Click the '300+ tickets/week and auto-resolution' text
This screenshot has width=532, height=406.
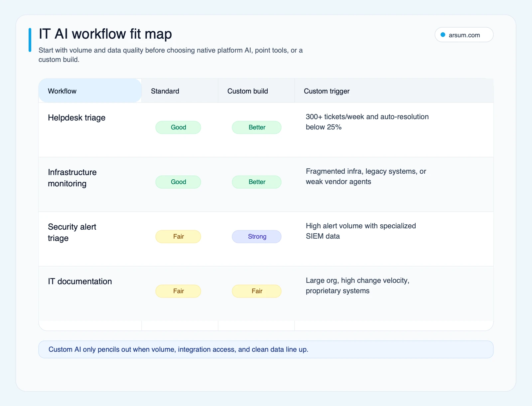click(x=367, y=117)
